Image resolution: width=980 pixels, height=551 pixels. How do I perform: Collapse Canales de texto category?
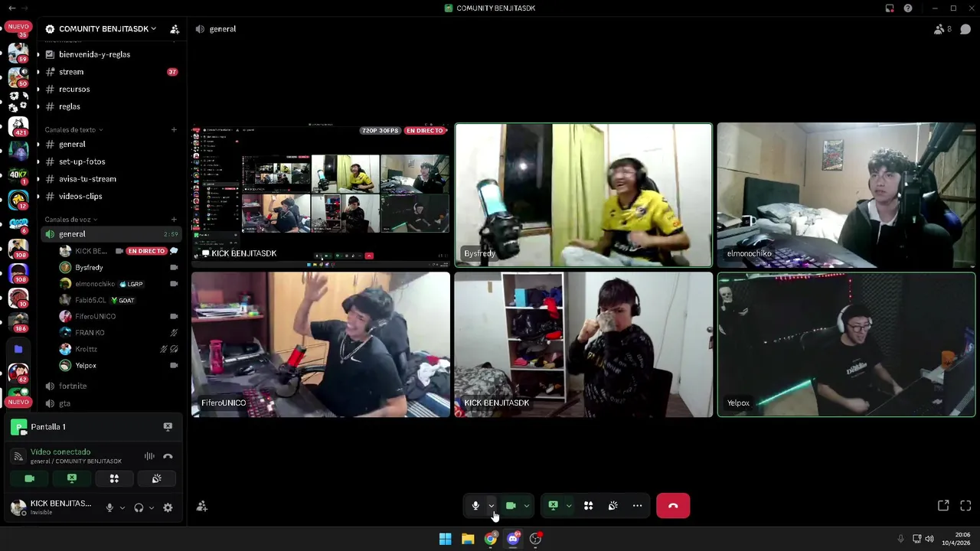coord(73,129)
